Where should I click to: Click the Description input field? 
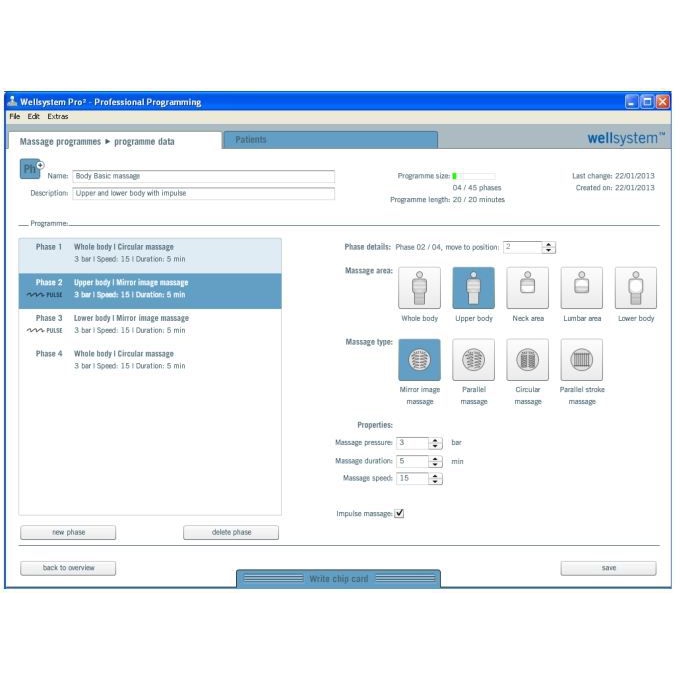click(x=203, y=193)
